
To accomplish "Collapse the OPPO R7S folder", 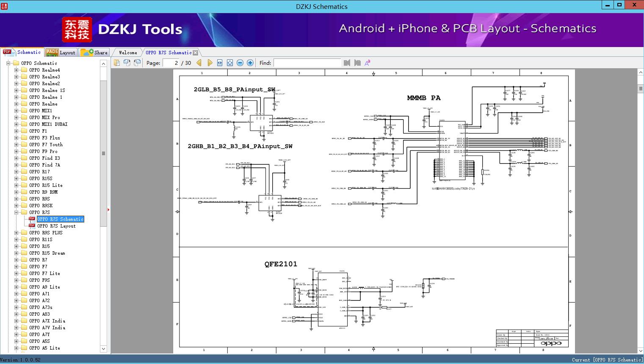I will 16,212.
